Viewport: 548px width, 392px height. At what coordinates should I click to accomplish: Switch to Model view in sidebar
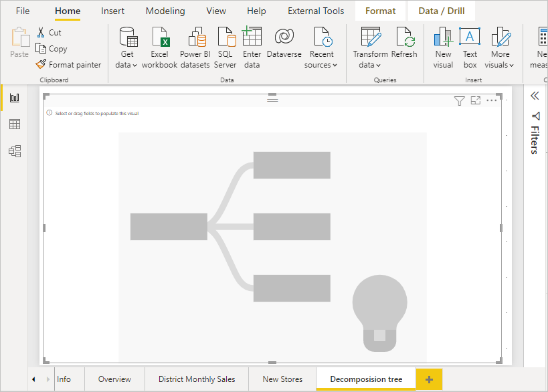(15, 151)
